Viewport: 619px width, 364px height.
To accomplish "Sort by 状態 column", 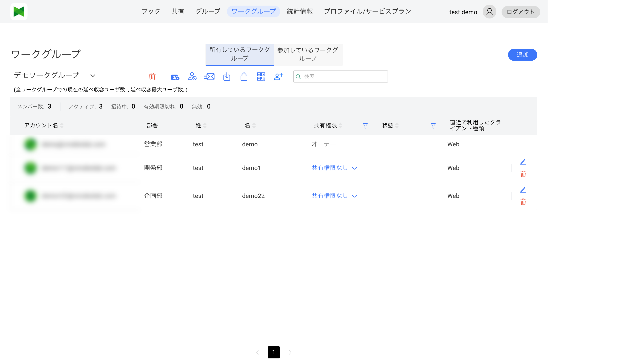I will pyautogui.click(x=397, y=126).
